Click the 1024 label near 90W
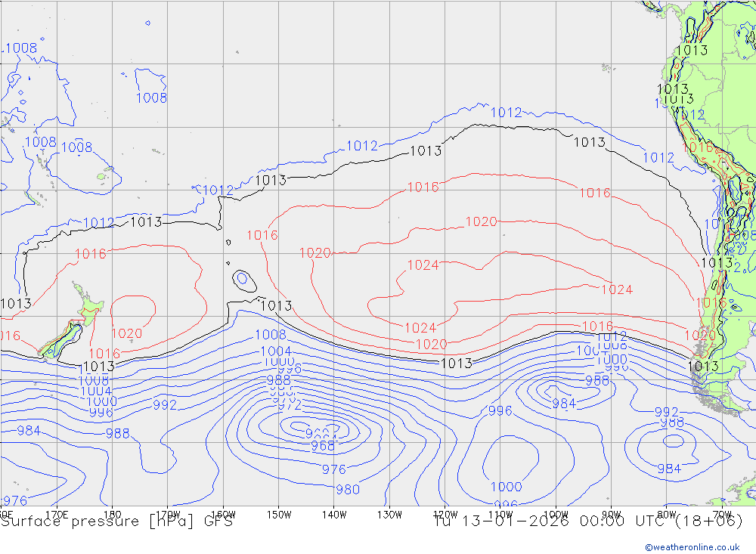This screenshot has width=756, height=554. [617, 289]
